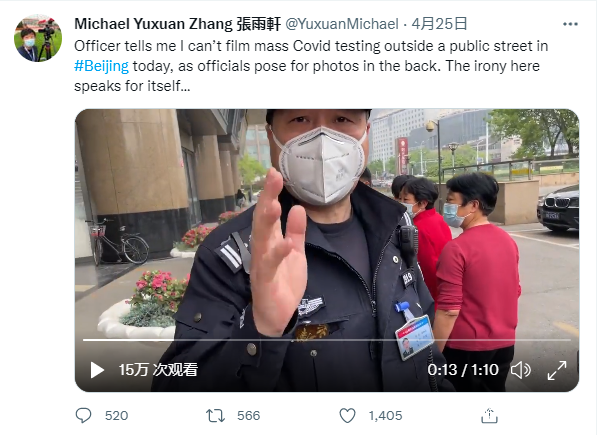Open the tweet date 4月25日
The image size is (600, 435).
439,24
